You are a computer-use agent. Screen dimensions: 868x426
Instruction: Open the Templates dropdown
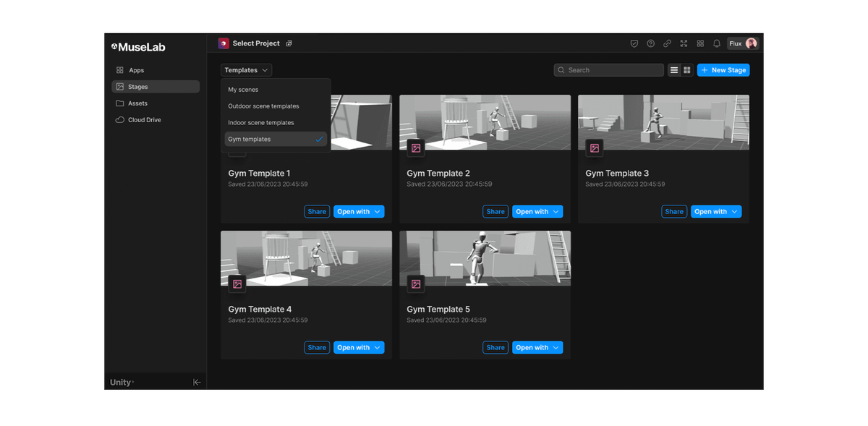(247, 70)
